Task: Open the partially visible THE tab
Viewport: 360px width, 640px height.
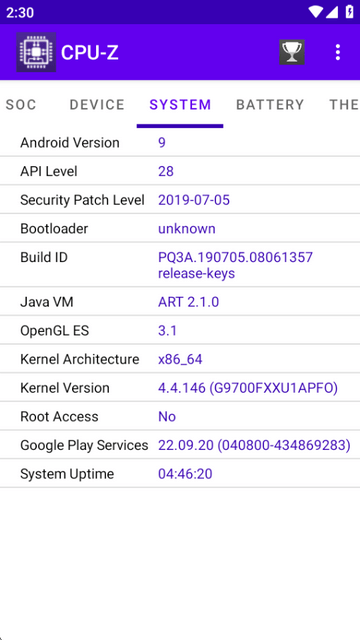Action: pos(344,105)
